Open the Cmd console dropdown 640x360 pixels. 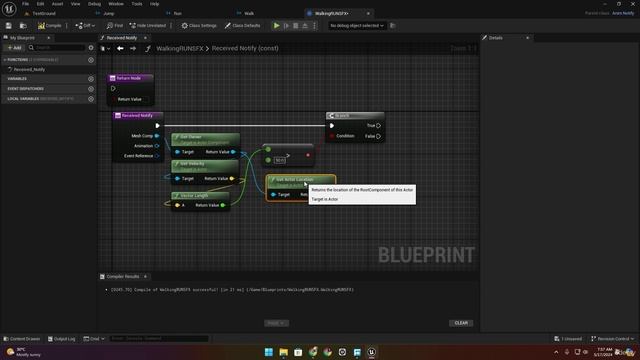(94, 339)
